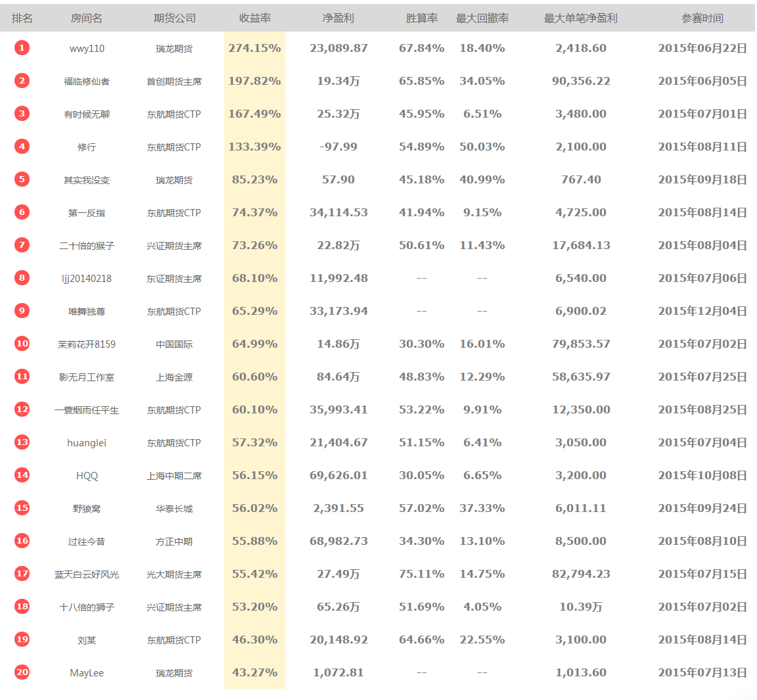Screen dimensions: 757x700
Task: Click the red rank 15 badge
Action: tap(22, 508)
